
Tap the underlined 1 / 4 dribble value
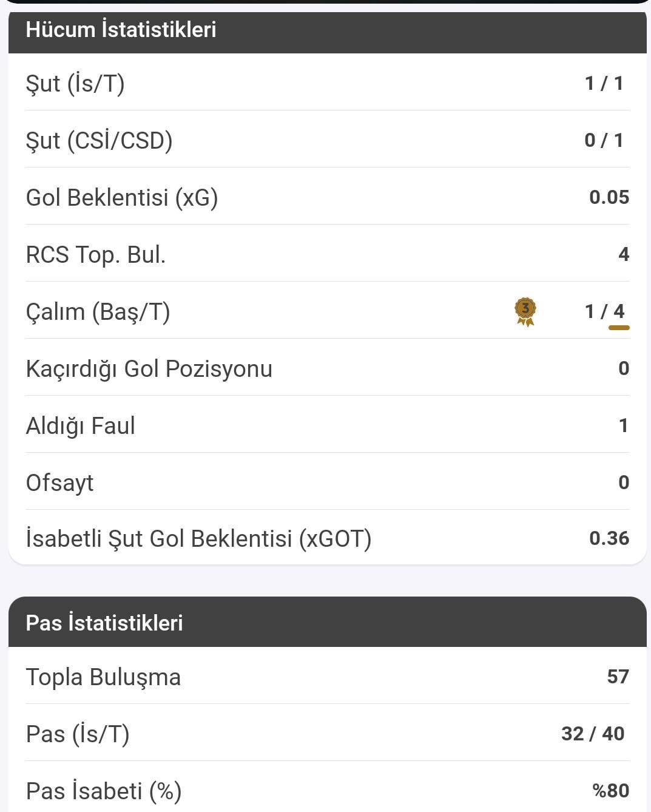click(605, 311)
